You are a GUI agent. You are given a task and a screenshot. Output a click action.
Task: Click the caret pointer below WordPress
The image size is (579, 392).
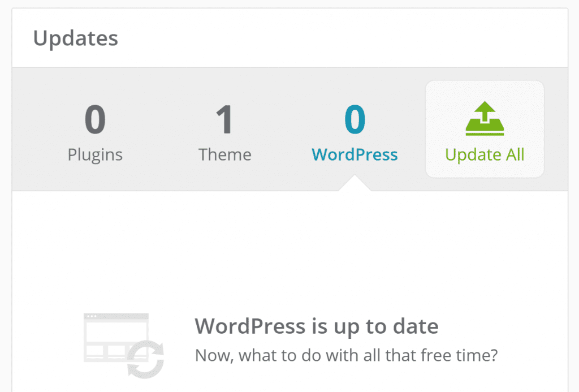point(355,184)
